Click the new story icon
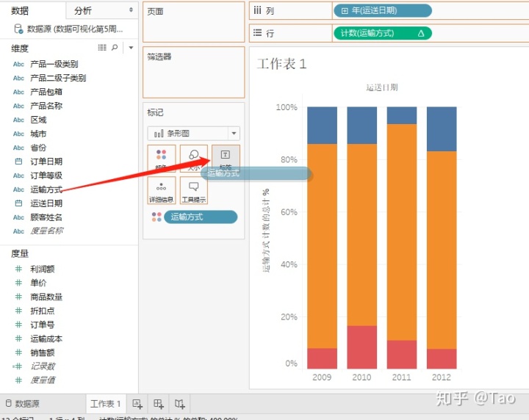Screen dimensions: 529x420 180,404
